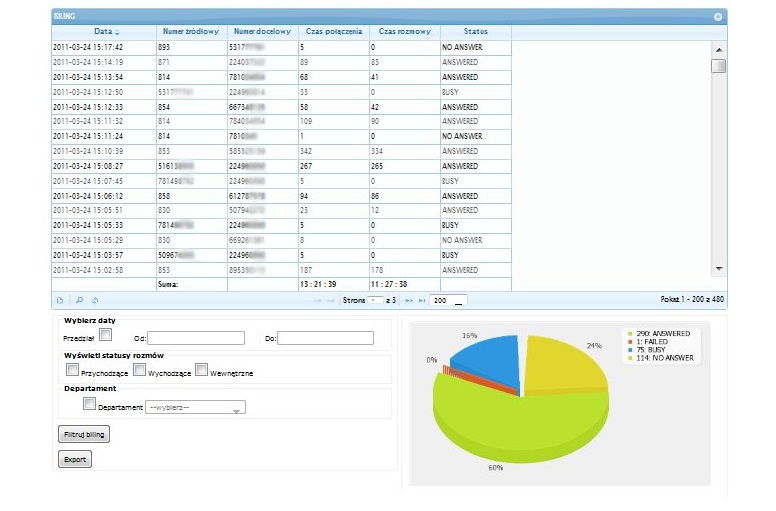This screenshot has height=511, width=776.
Task: Select the row dated 2011-03-24 15:03:57
Action: 281,255
